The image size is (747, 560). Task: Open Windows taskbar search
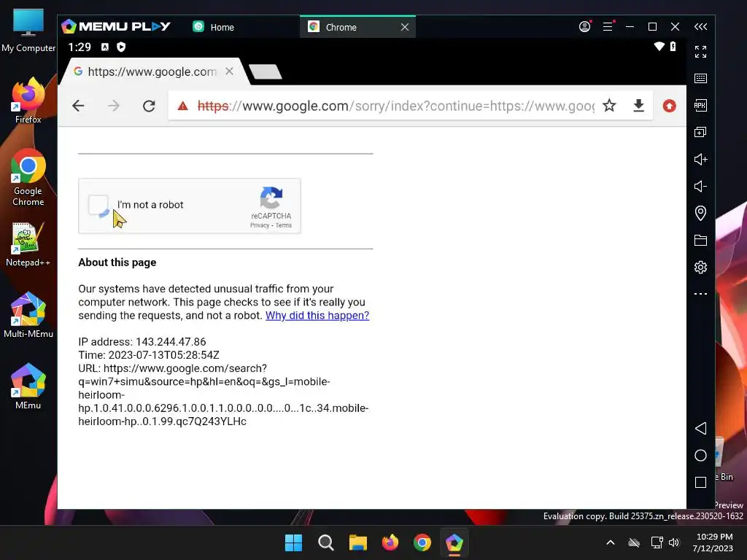pyautogui.click(x=326, y=542)
